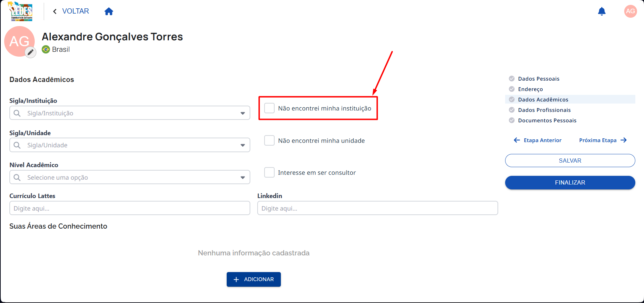644x303 pixels.
Task: Check 'Não encontrei minha instituição'
Action: (269, 108)
